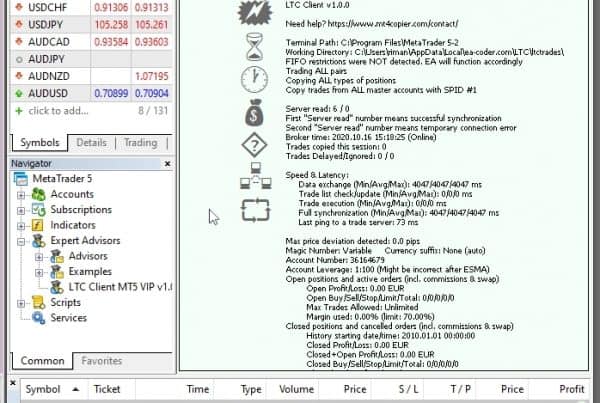This screenshot has width=600, height=403.
Task: Open the mt4copier.com contact link
Action: (393, 24)
